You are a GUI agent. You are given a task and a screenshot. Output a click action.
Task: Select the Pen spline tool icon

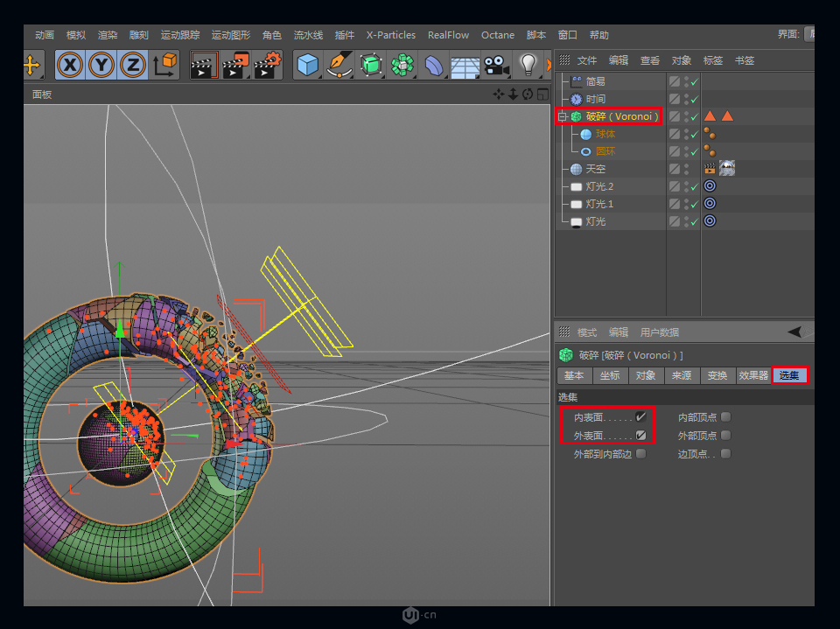[339, 65]
